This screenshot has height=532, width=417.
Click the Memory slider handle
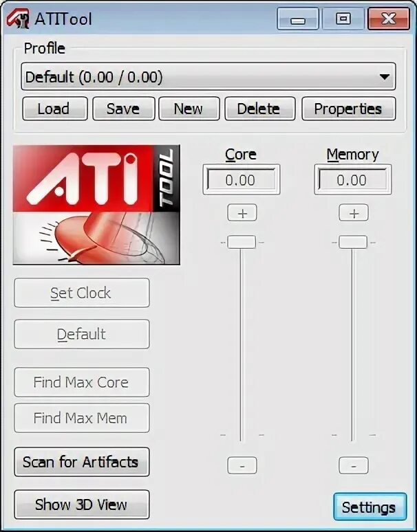point(353,242)
